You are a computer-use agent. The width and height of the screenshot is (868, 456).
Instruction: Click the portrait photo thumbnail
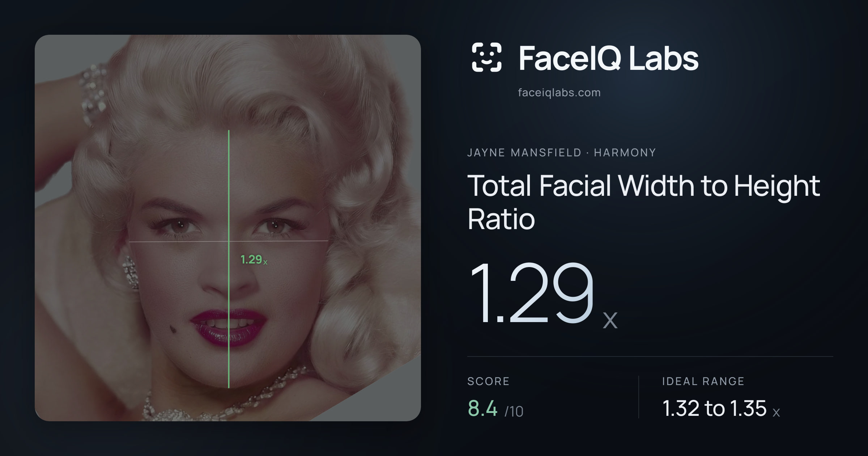[x=228, y=228]
